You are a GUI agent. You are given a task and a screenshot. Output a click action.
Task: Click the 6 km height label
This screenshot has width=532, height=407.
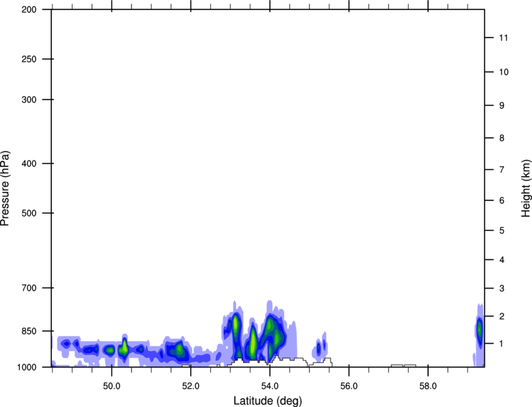(x=502, y=200)
